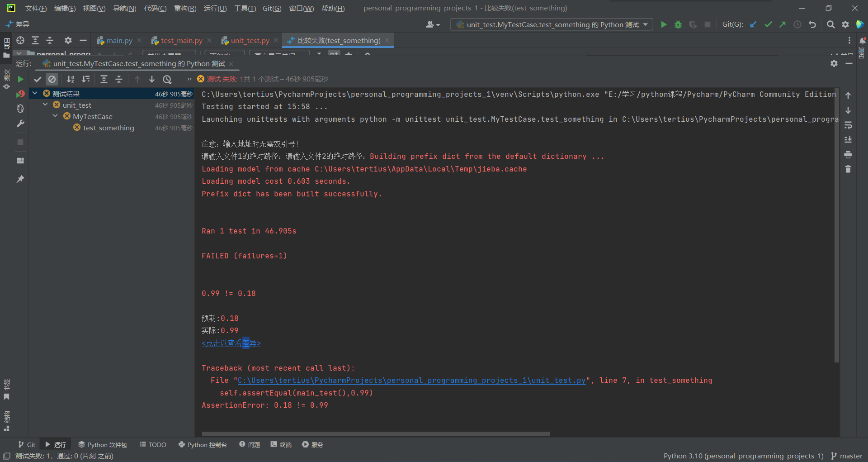868x462 pixels.
Task: Toggle scroll to end of console
Action: click(x=848, y=140)
